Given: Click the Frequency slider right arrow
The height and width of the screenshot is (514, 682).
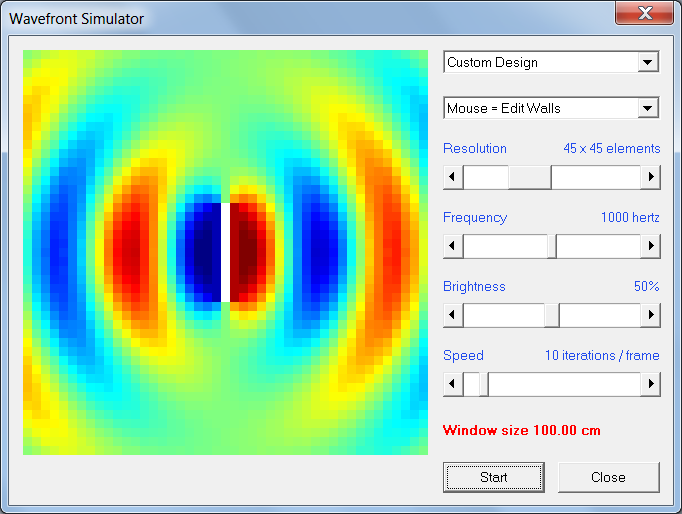Looking at the screenshot, I should tap(651, 246).
